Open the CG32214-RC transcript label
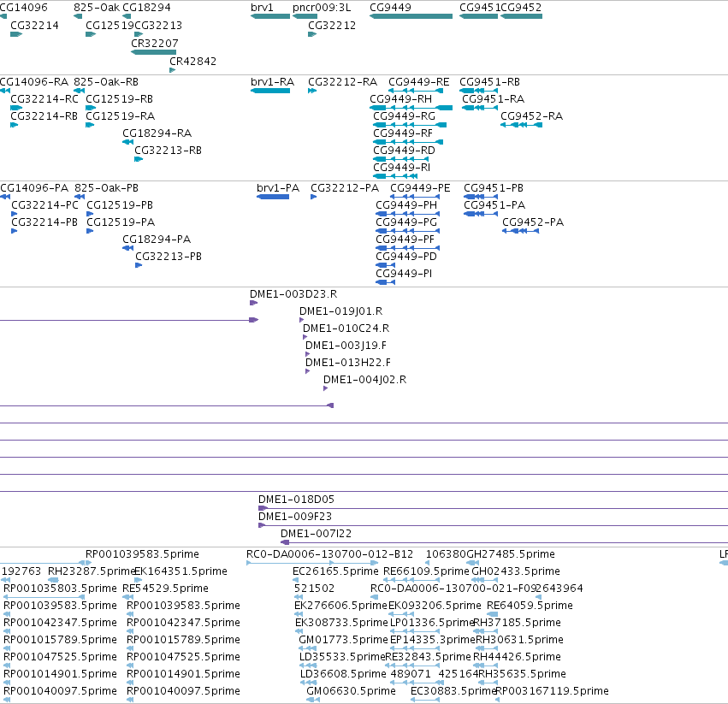This screenshot has height=704, width=728. tap(44, 99)
